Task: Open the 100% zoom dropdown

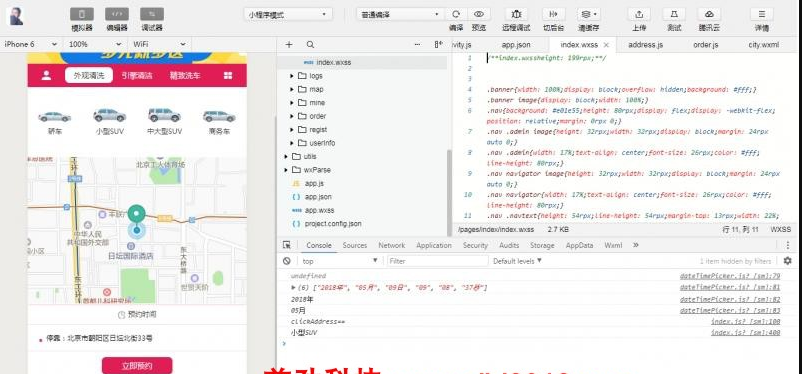Action: pyautogui.click(x=95, y=45)
